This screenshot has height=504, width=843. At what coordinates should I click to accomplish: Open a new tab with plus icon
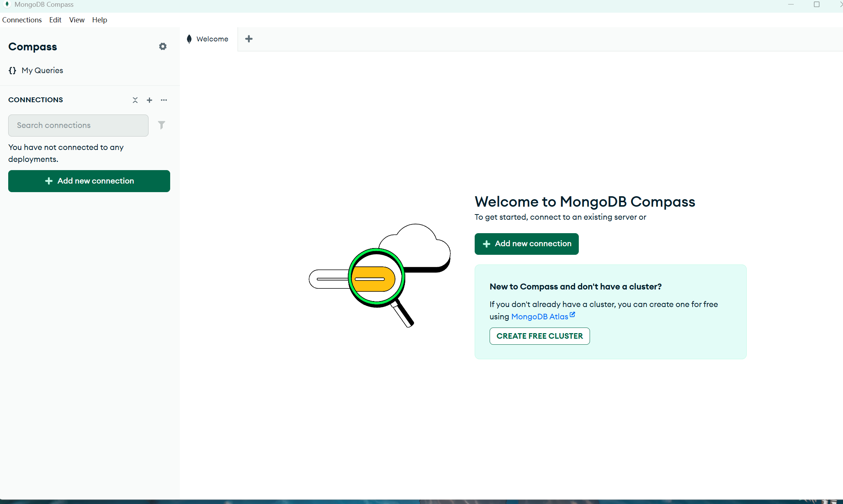(x=249, y=39)
